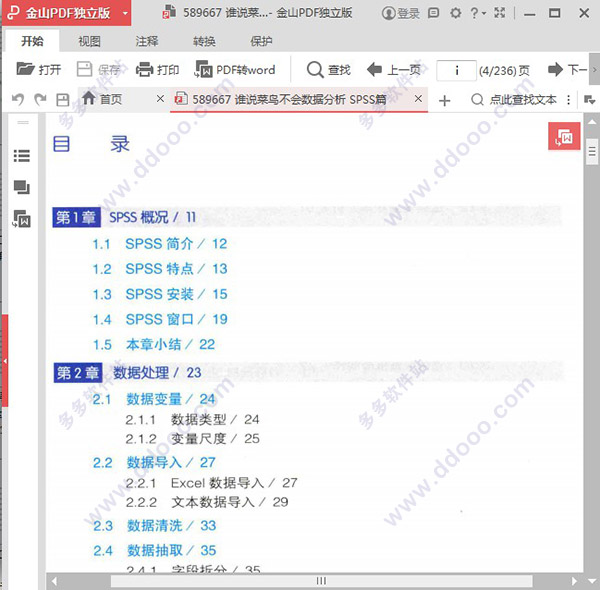Open settings gear in title bar

click(x=455, y=13)
